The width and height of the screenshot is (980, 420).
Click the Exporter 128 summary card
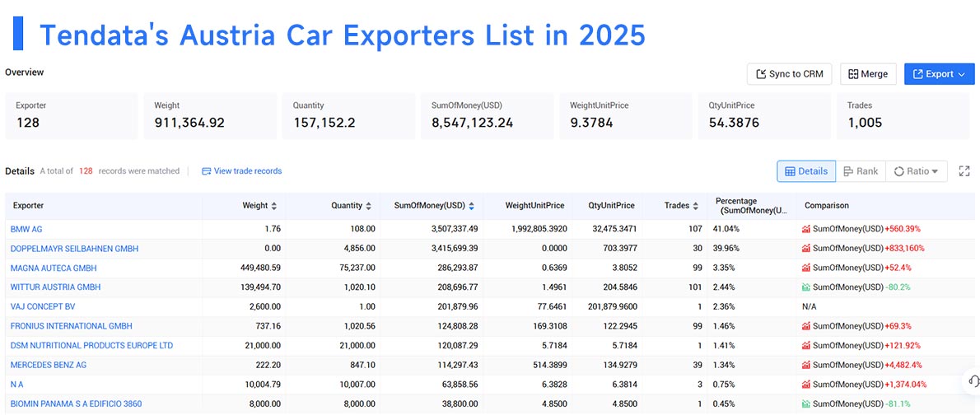(72, 116)
